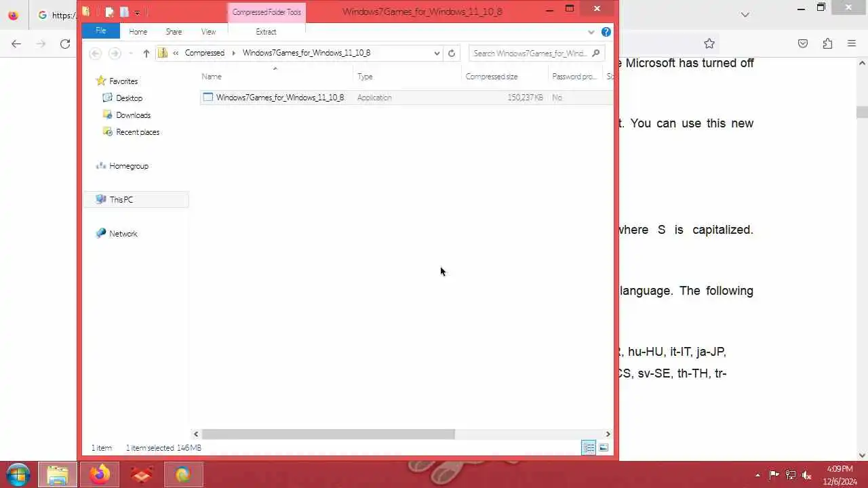Click the file list scroll-left arrow
Viewport: 868px width, 488px height.
click(x=196, y=434)
